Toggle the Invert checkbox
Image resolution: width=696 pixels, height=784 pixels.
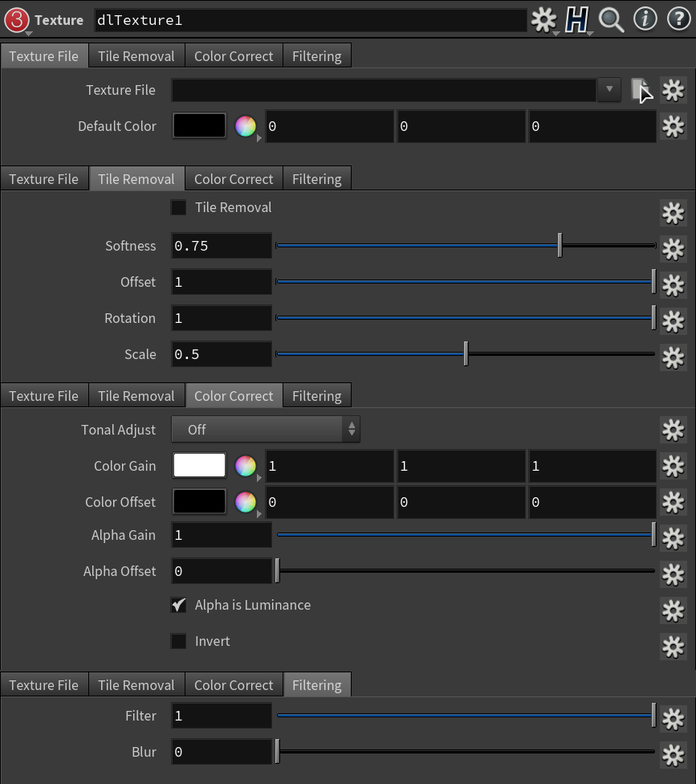pos(178,642)
